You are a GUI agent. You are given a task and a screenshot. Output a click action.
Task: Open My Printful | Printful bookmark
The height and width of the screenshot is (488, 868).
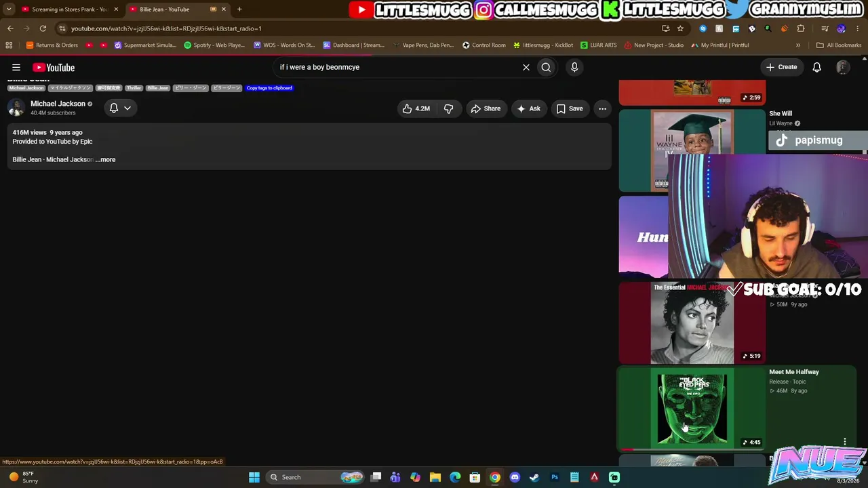coord(720,45)
